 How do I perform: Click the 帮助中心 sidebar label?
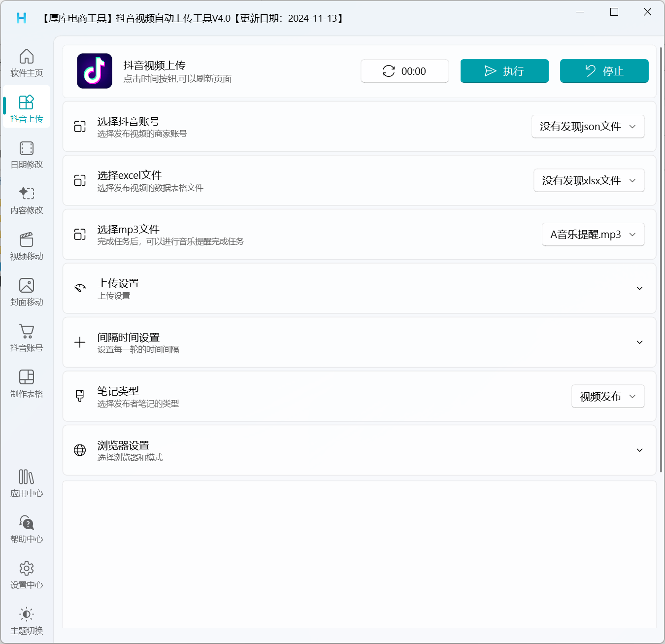pyautogui.click(x=27, y=539)
